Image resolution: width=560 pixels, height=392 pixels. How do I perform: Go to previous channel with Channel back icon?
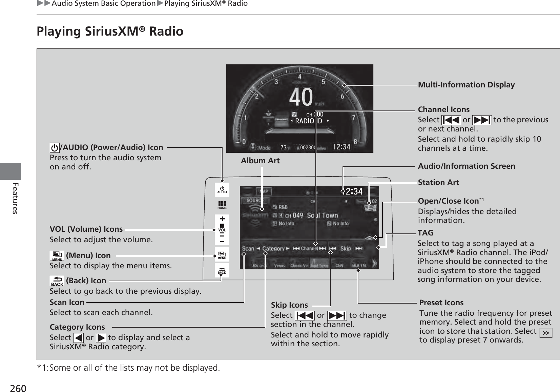tap(296, 248)
